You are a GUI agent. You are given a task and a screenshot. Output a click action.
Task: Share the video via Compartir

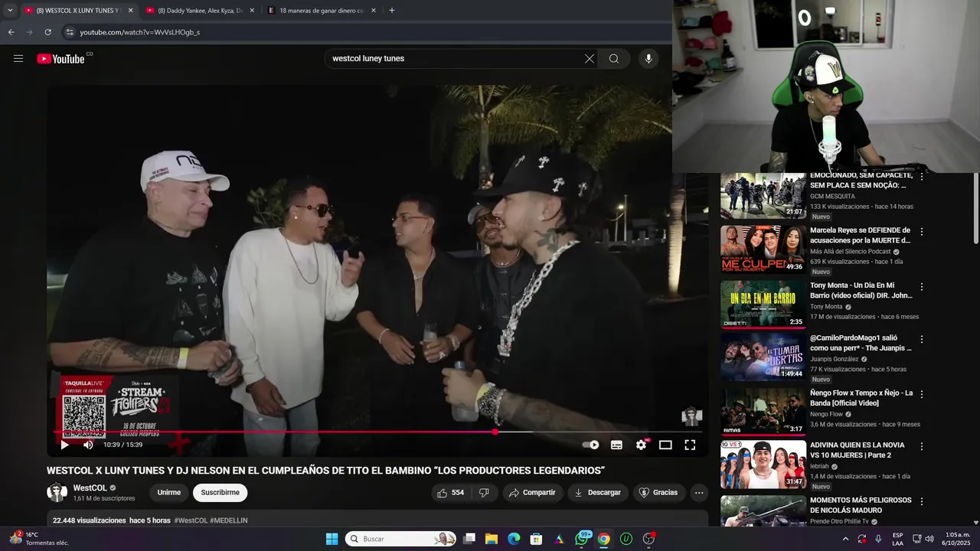[x=532, y=493]
